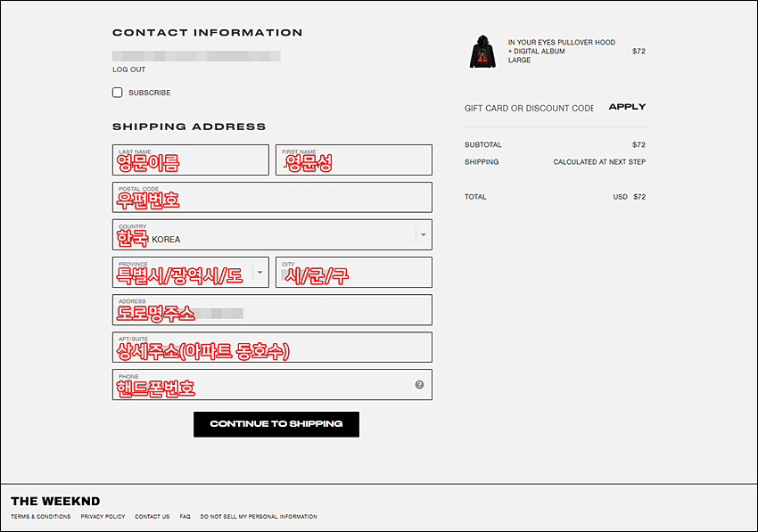
Task: Click the 'Calculated at next step' shipping text
Action: [599, 162]
